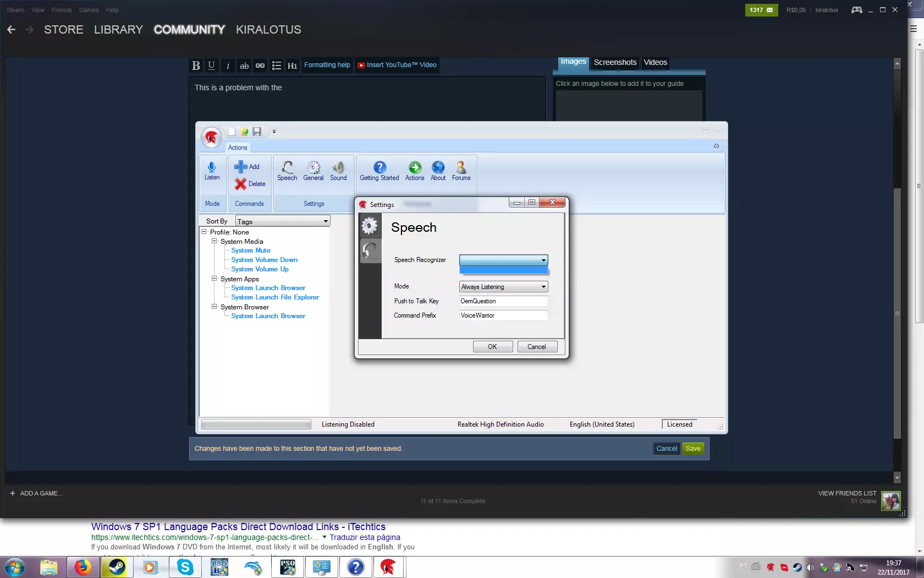
Task: Collapse the System Apps tree node
Action: [215, 279]
